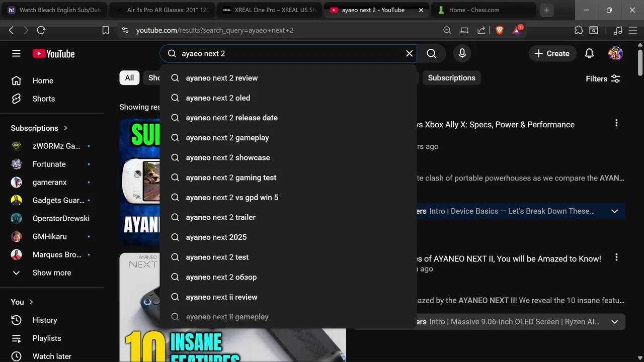Choose suggestion "ayaneo next ii gameplay"
The height and width of the screenshot is (362, 644).
tap(288, 317)
